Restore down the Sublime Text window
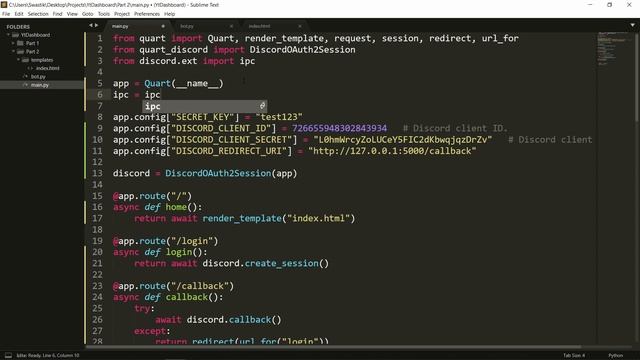This screenshot has width=640, height=360. (x=609, y=4)
